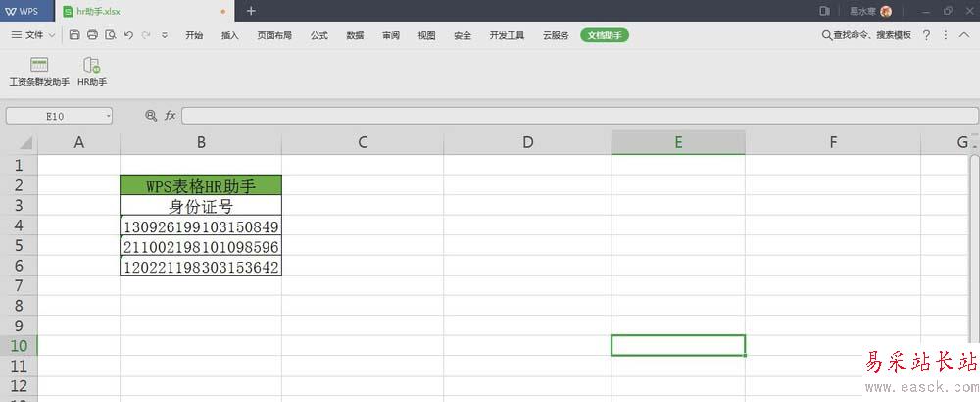Switch to the 开始 ribbon tab
Screen dimensions: 980x402
tap(194, 35)
